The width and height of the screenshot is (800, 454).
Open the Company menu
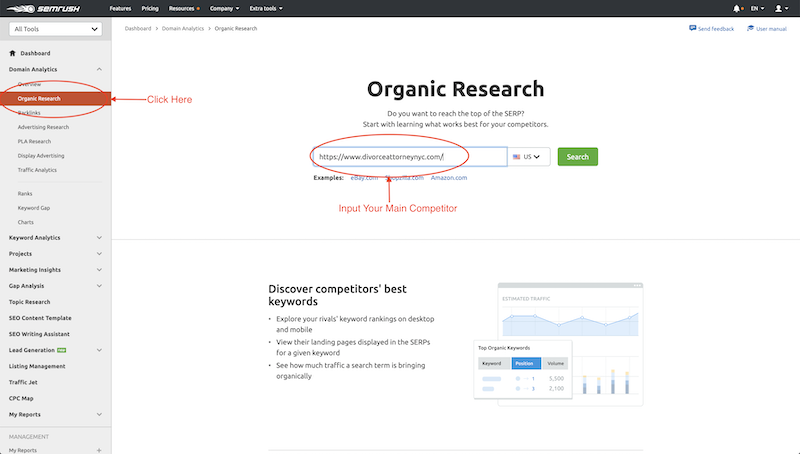point(224,8)
